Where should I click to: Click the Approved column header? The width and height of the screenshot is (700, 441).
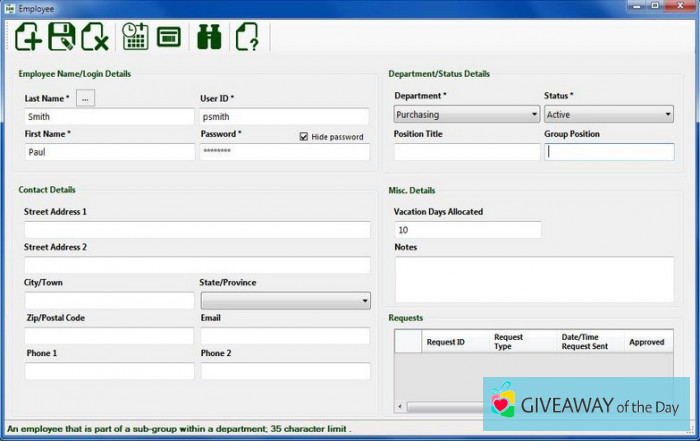(x=646, y=342)
